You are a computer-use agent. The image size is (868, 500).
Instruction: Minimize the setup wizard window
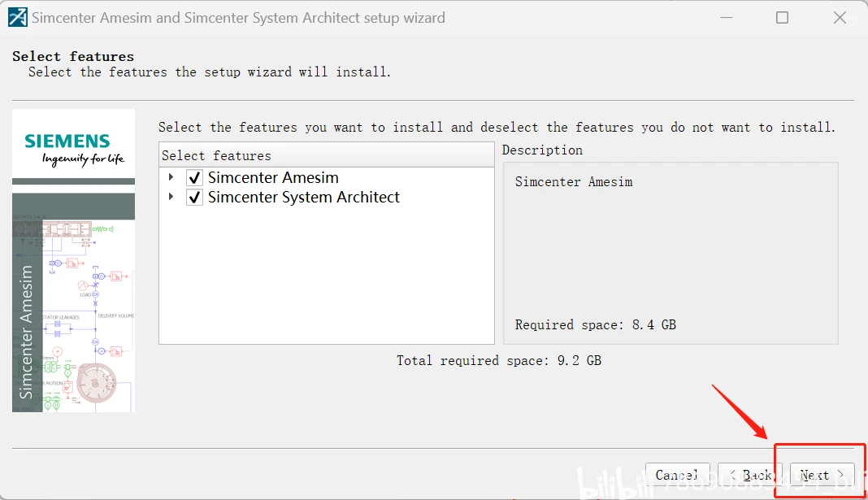(723, 17)
